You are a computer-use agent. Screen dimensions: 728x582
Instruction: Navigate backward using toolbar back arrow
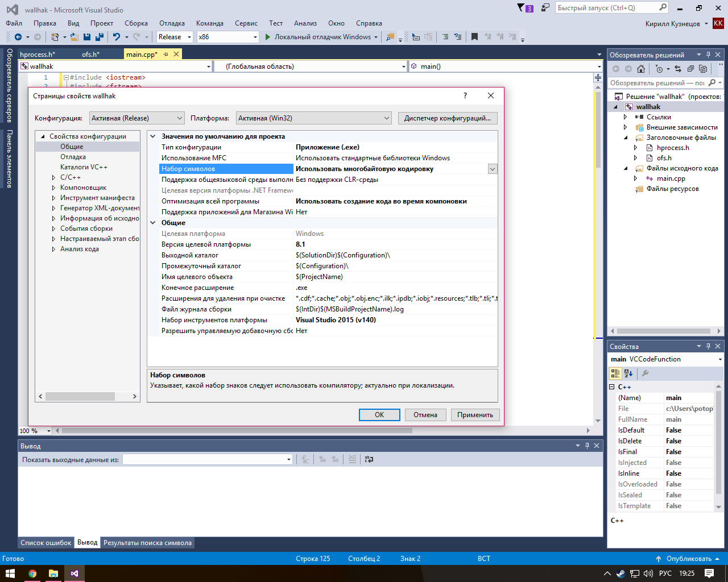18,37
